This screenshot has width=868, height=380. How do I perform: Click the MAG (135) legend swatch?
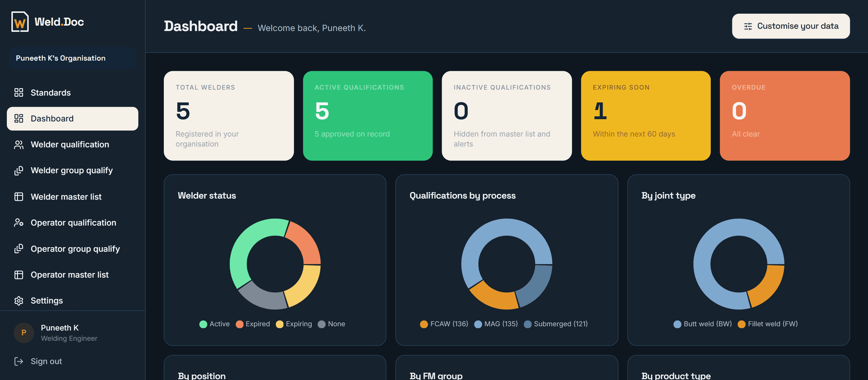(x=478, y=324)
